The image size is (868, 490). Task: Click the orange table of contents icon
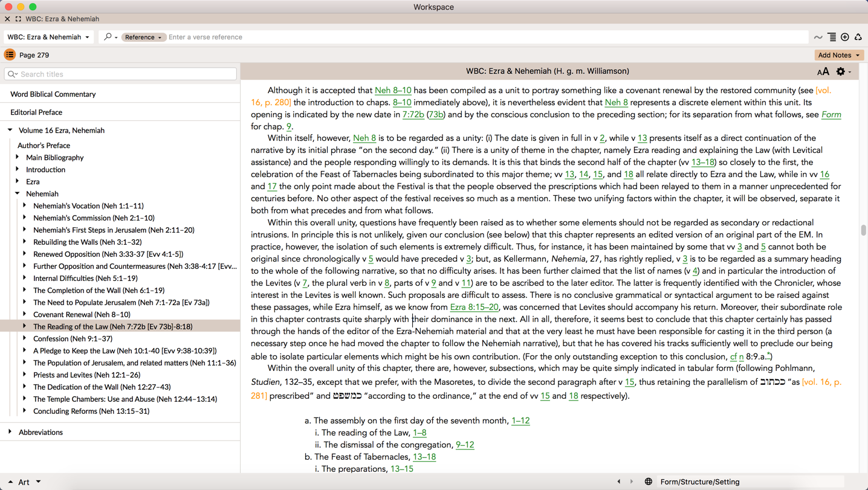click(10, 55)
